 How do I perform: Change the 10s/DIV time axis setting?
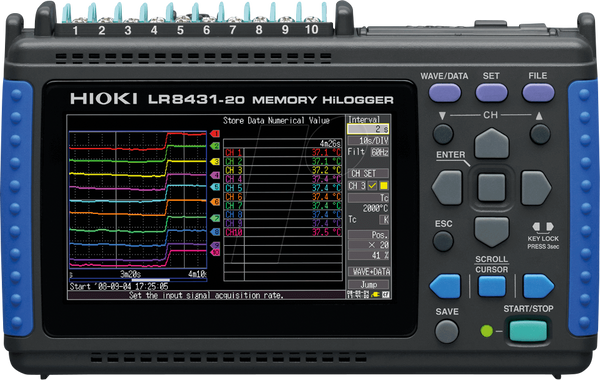coord(368,140)
